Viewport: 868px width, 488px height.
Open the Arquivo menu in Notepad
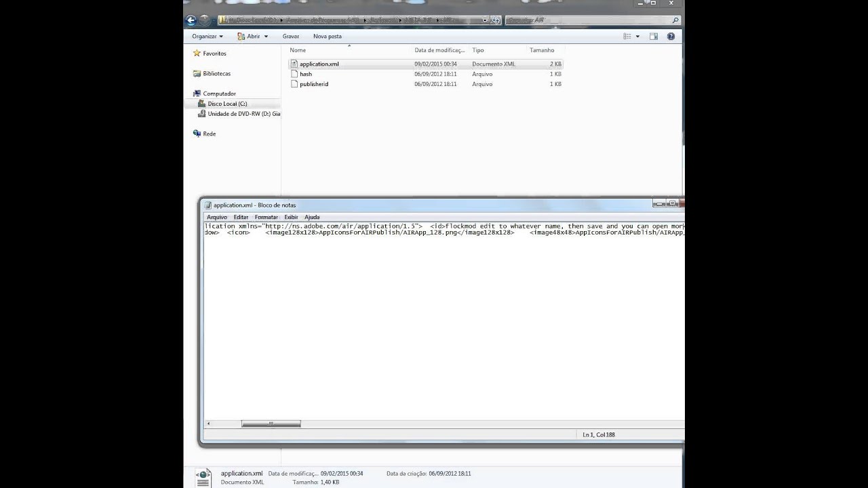point(217,217)
